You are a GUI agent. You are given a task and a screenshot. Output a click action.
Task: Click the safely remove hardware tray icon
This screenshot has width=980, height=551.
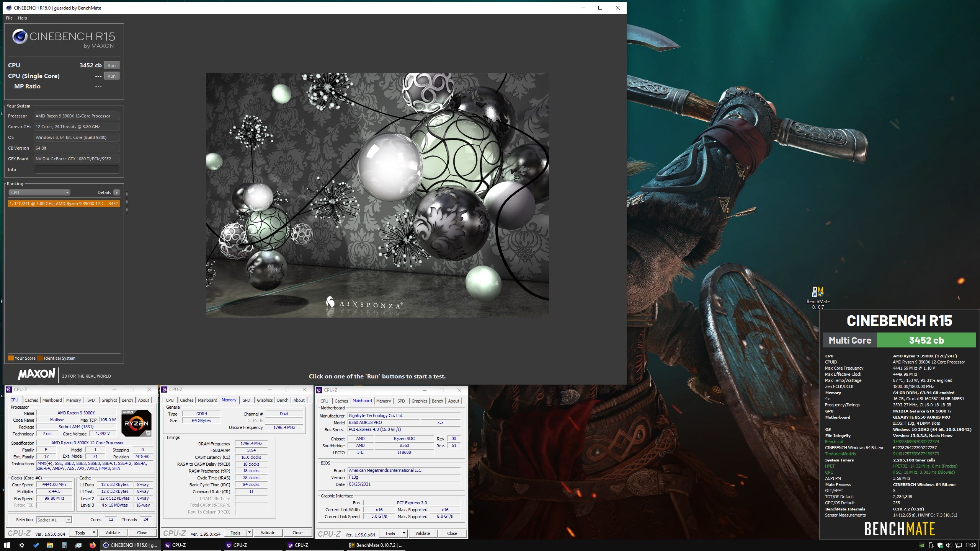tap(931, 545)
